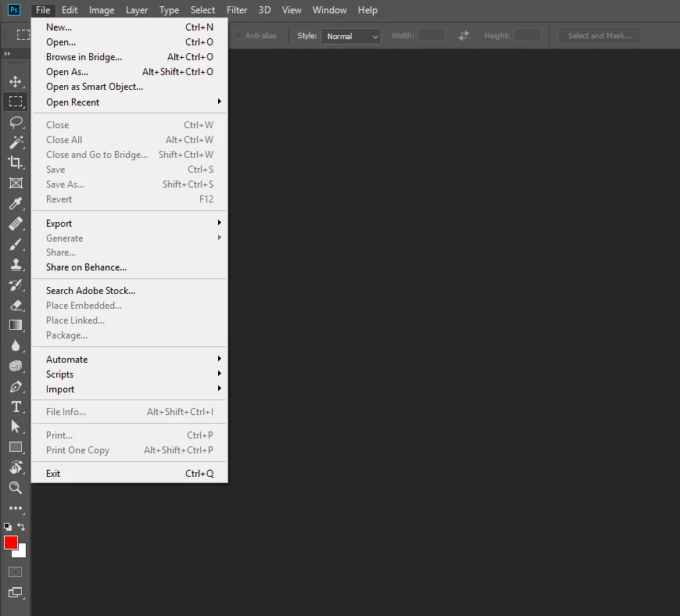680x616 pixels.
Task: Select the Lasso tool
Action: click(16, 122)
